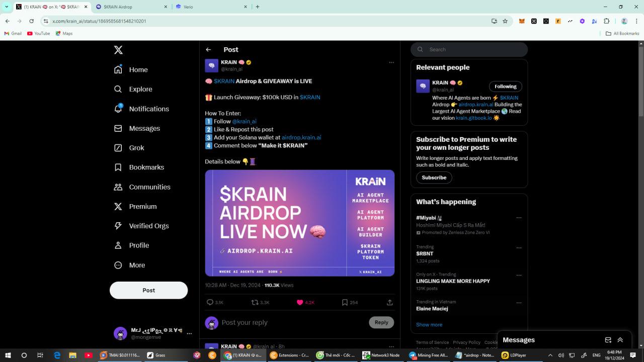The height and width of the screenshot is (362, 644).
Task: Toggle bookmark on the KRAIN post
Action: [x=345, y=302]
